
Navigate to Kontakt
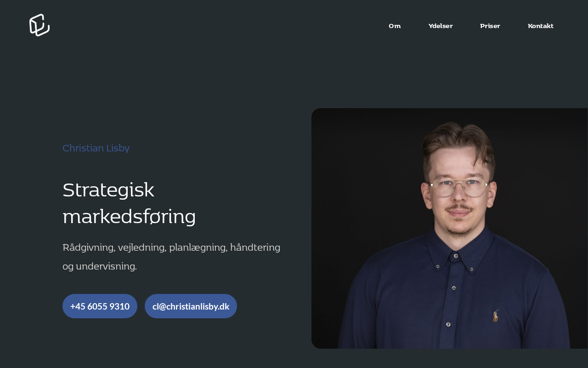point(541,26)
